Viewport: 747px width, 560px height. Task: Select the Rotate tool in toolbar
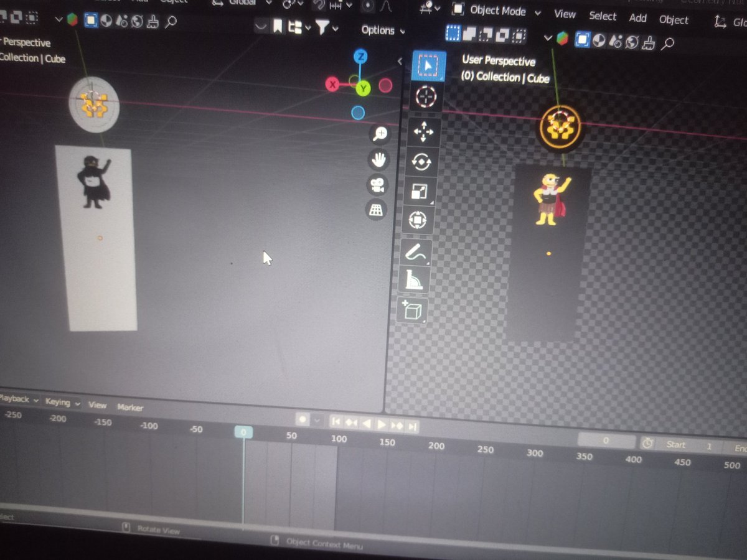pyautogui.click(x=421, y=162)
